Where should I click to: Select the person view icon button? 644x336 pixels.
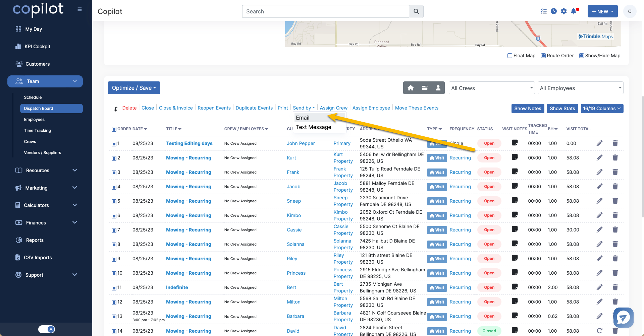pyautogui.click(x=438, y=88)
